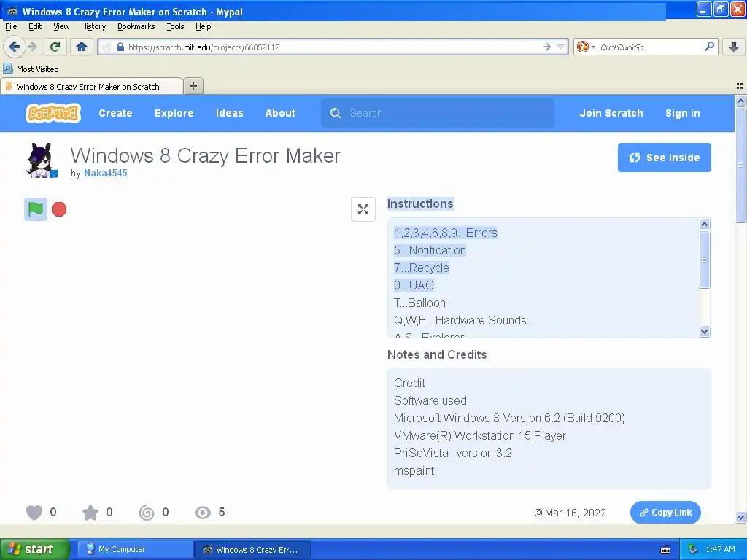Click the remixes spiral icon
This screenshot has height=560, width=747.
click(x=146, y=513)
